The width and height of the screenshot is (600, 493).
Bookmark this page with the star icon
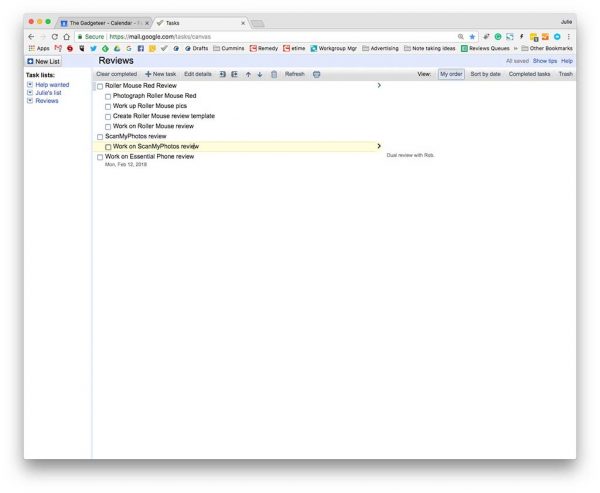pyautogui.click(x=472, y=37)
